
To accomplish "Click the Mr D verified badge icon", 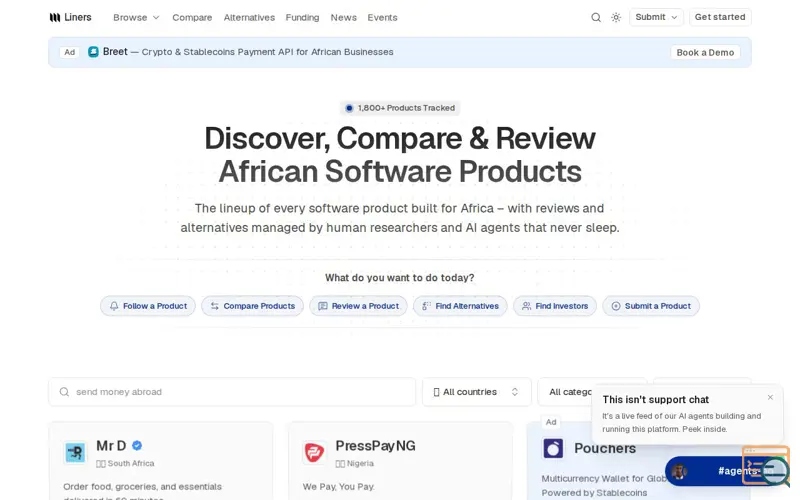I will [x=137, y=445].
